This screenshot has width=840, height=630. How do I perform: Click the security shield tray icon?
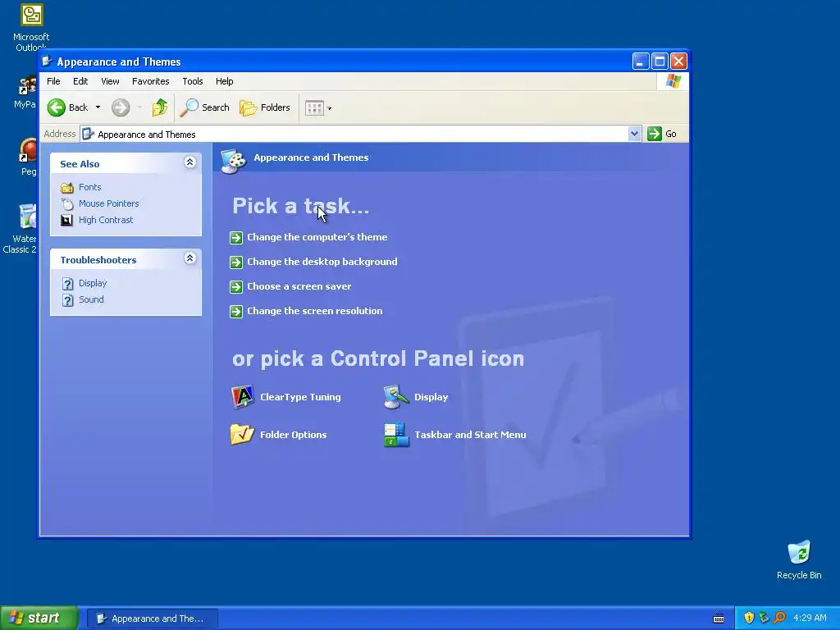[x=749, y=619]
